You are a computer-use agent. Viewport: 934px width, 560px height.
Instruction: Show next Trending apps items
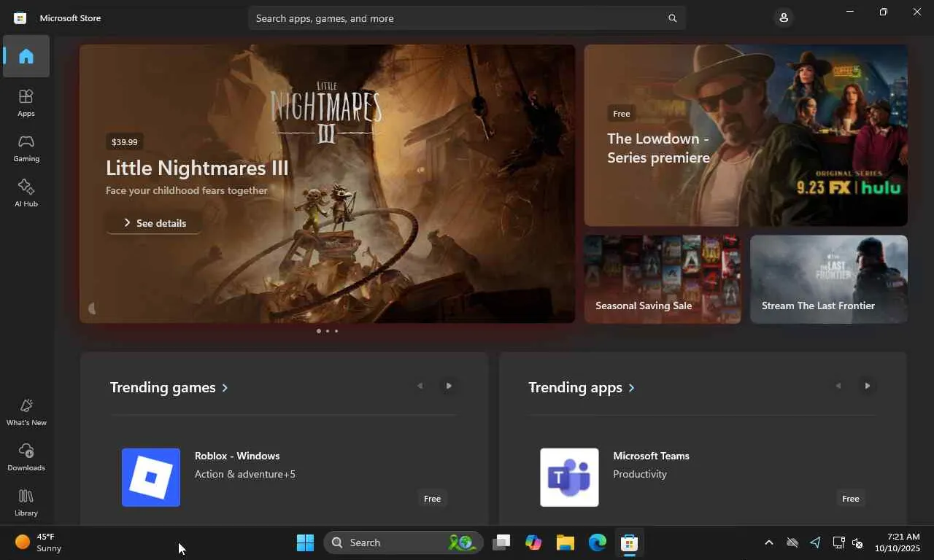point(867,386)
